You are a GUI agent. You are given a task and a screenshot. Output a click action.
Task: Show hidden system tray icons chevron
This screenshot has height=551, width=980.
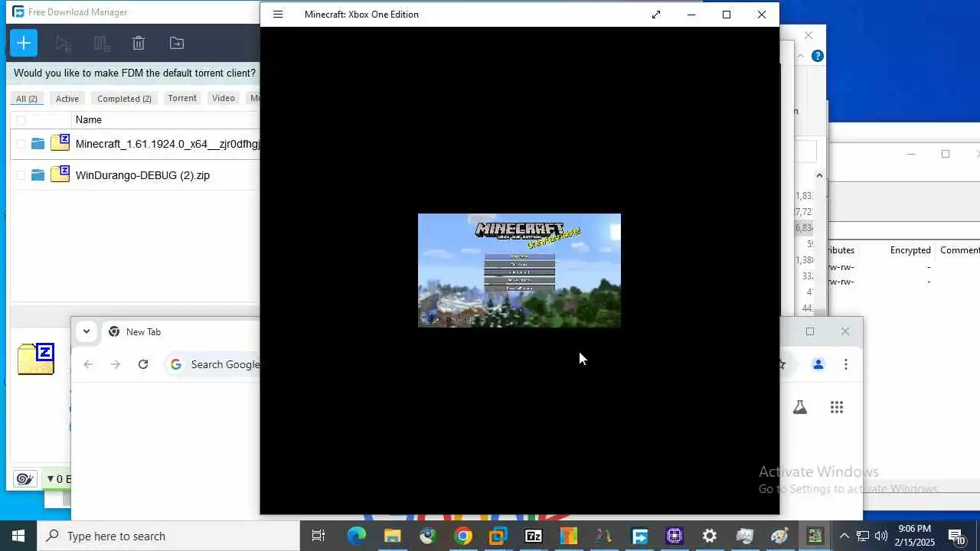844,536
